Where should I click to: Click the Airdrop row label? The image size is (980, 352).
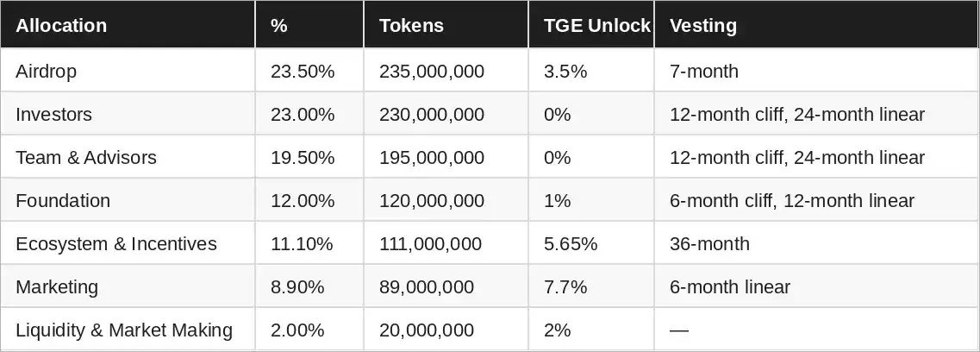tap(46, 71)
